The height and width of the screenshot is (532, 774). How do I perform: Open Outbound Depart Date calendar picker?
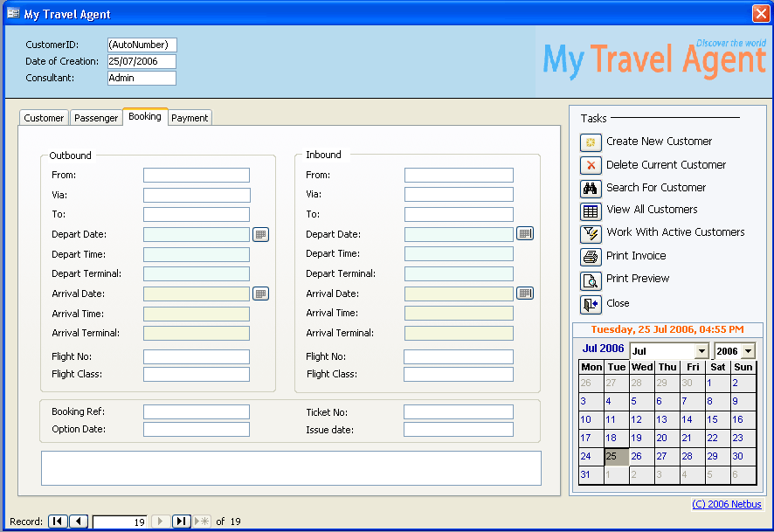pos(260,234)
